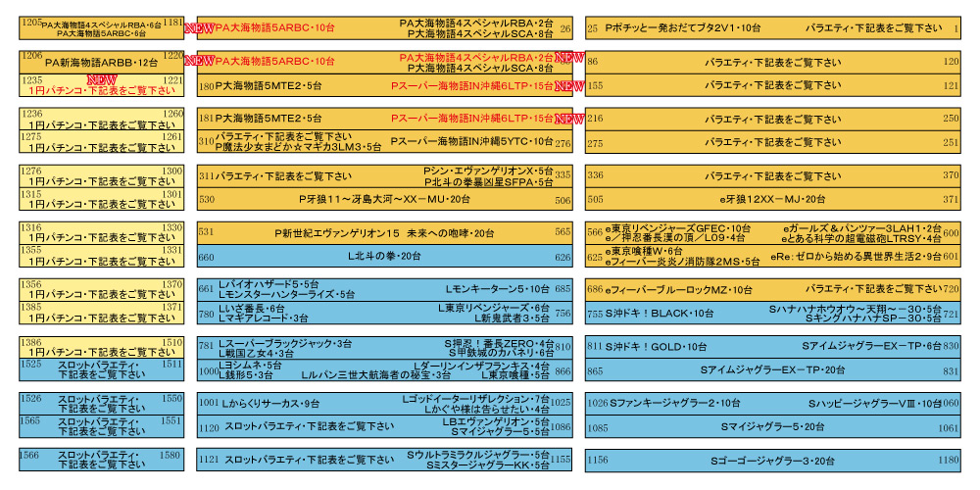Open Pスーパー海物語IN沖縄5YTC・10台 entry

(x=471, y=142)
